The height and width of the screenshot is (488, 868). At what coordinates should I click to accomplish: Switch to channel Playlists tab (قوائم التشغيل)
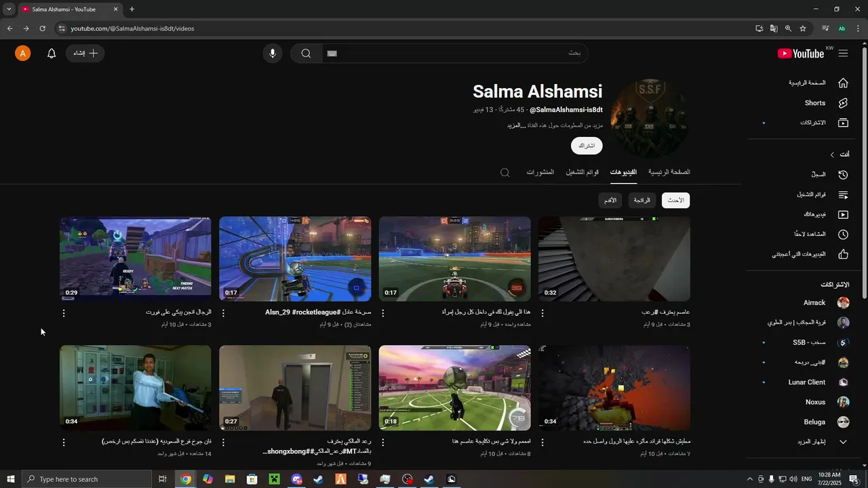coord(583,172)
